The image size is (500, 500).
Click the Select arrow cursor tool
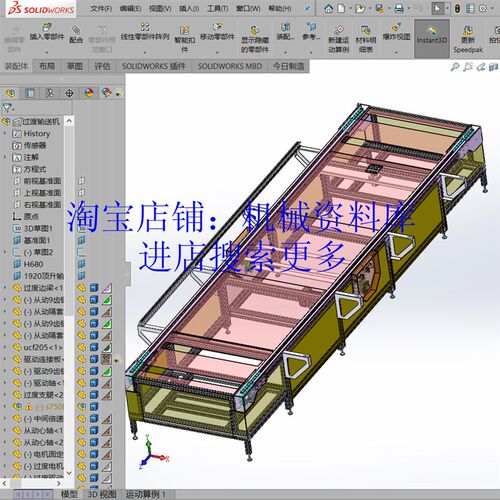click(x=437, y=8)
